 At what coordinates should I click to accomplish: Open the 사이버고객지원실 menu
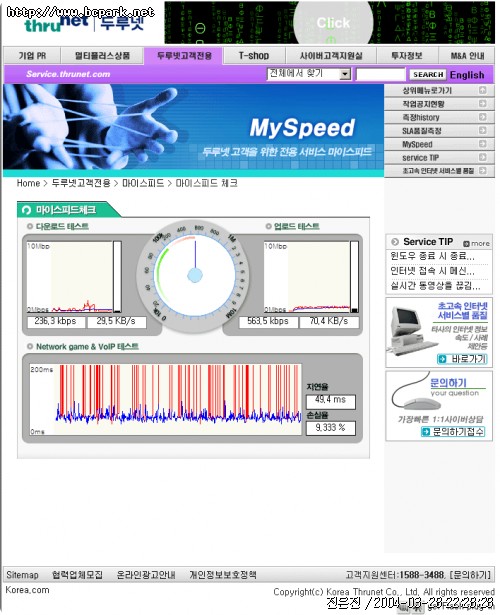[331, 56]
